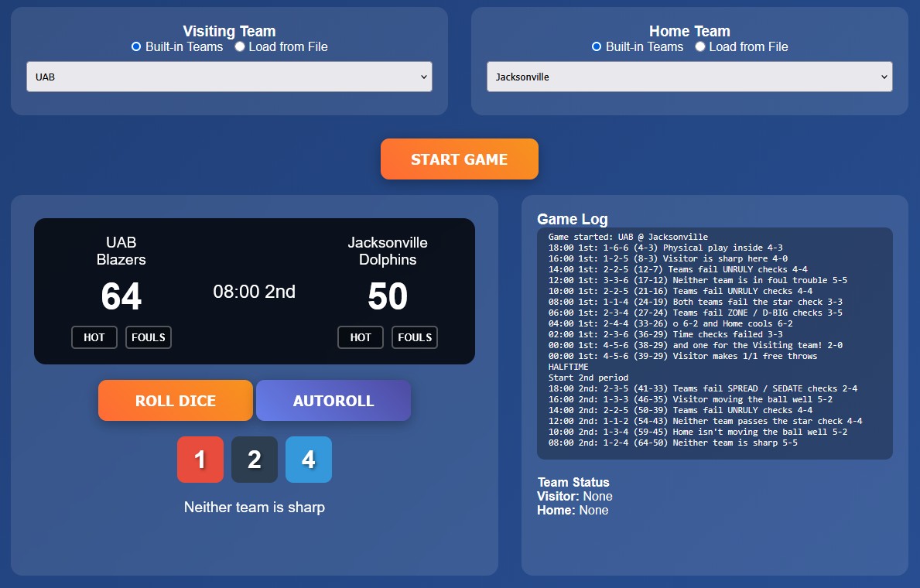
Task: Click the Jacksonville score of 50
Action: [x=388, y=297]
